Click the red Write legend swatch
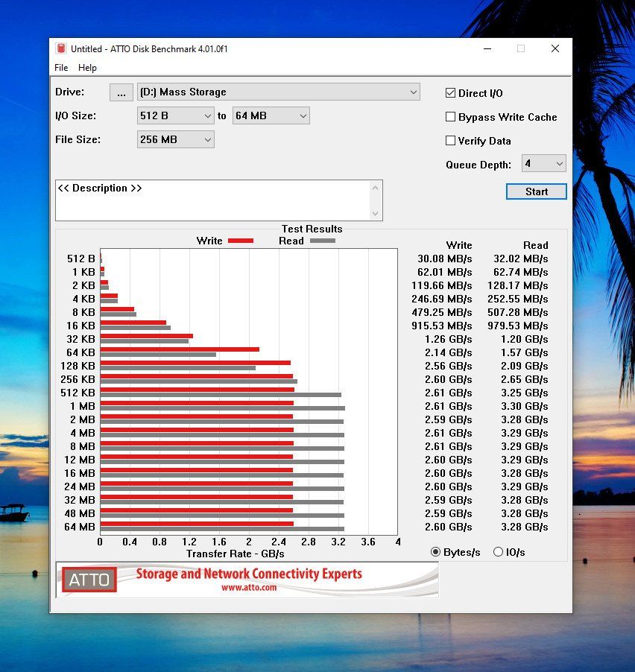635x672 pixels. 241,241
